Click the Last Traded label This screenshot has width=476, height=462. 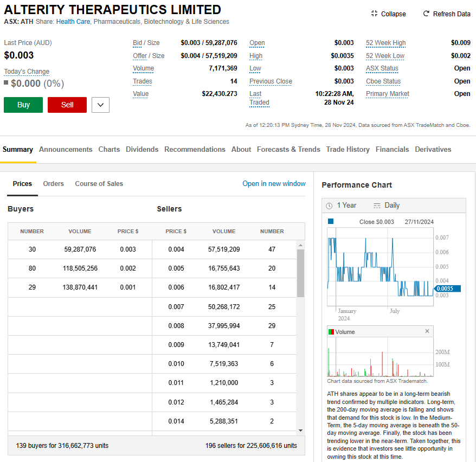[259, 98]
